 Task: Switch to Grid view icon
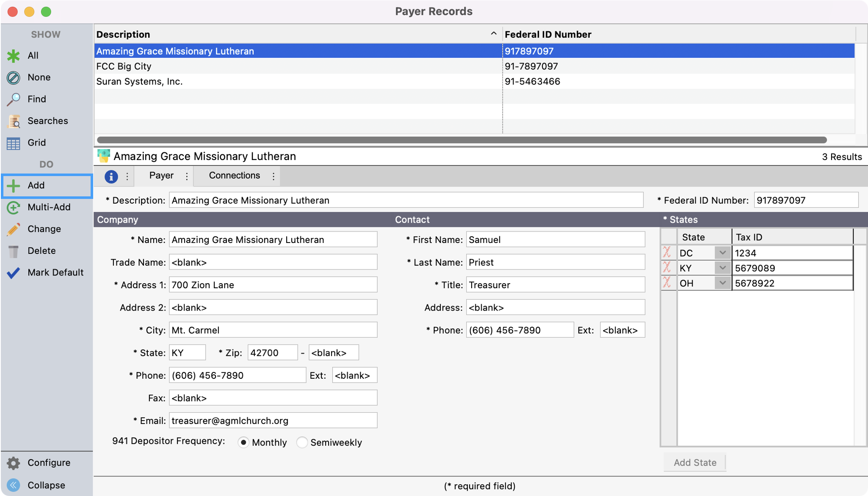pos(14,143)
